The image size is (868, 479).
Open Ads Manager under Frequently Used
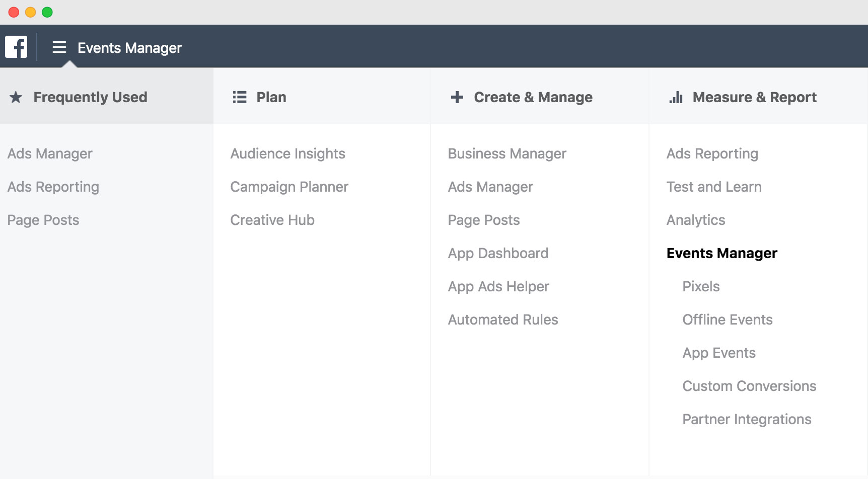click(x=50, y=154)
